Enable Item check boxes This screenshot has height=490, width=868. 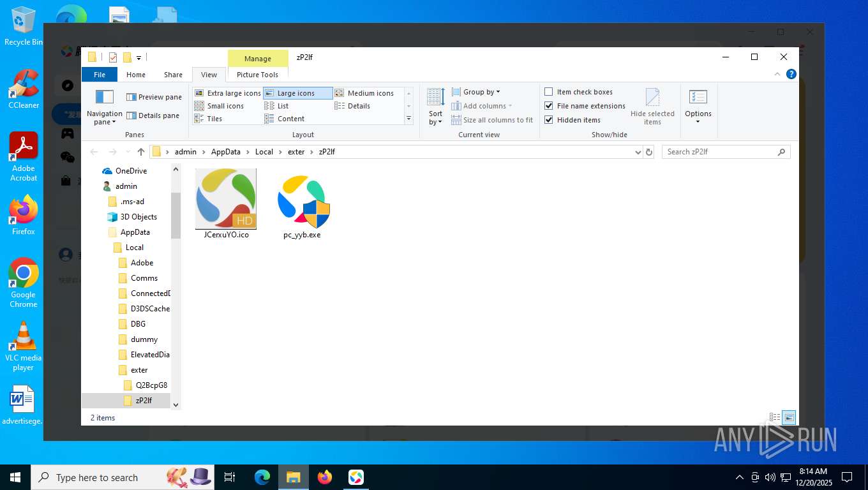(578, 92)
